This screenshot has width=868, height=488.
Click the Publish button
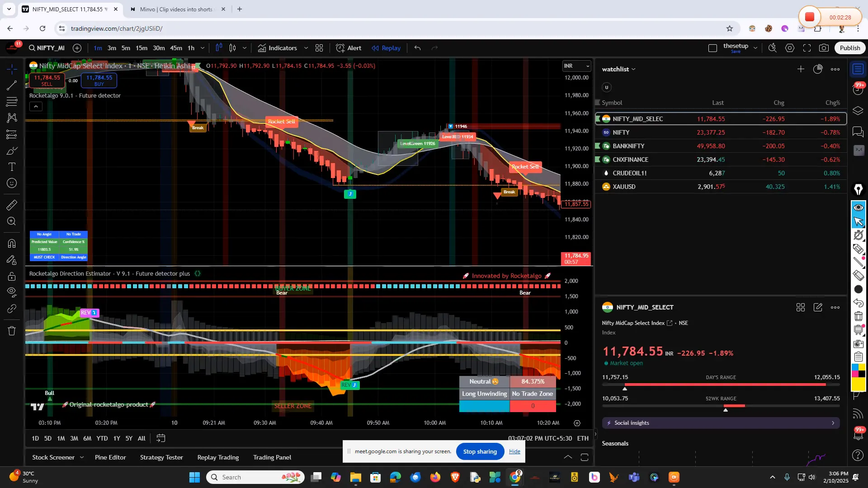click(849, 47)
